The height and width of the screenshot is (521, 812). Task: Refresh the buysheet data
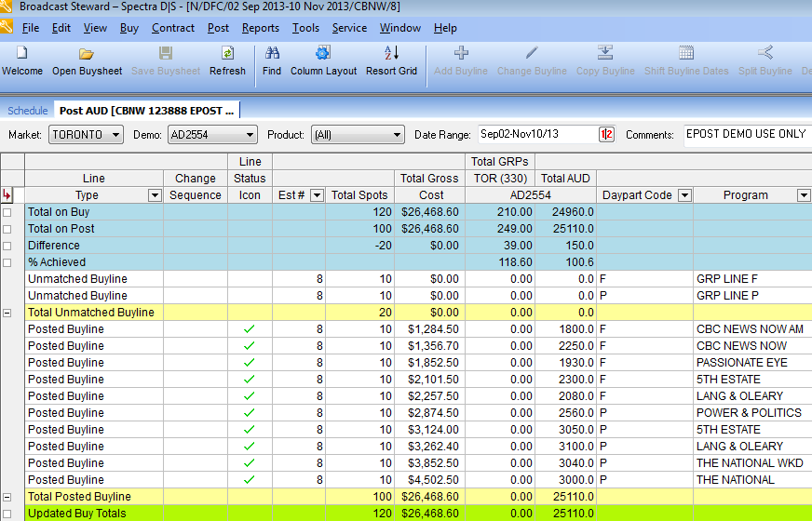click(x=227, y=53)
